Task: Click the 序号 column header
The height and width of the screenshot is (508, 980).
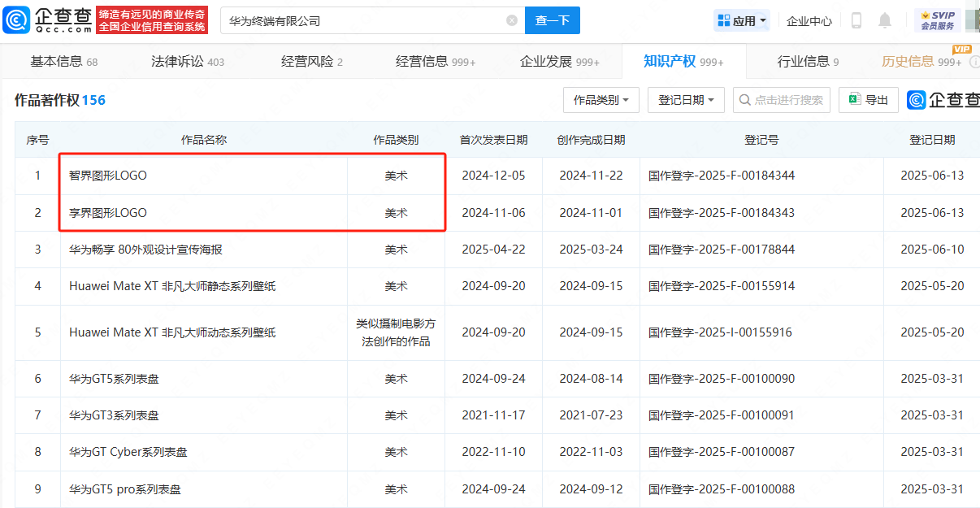Action: [37, 140]
